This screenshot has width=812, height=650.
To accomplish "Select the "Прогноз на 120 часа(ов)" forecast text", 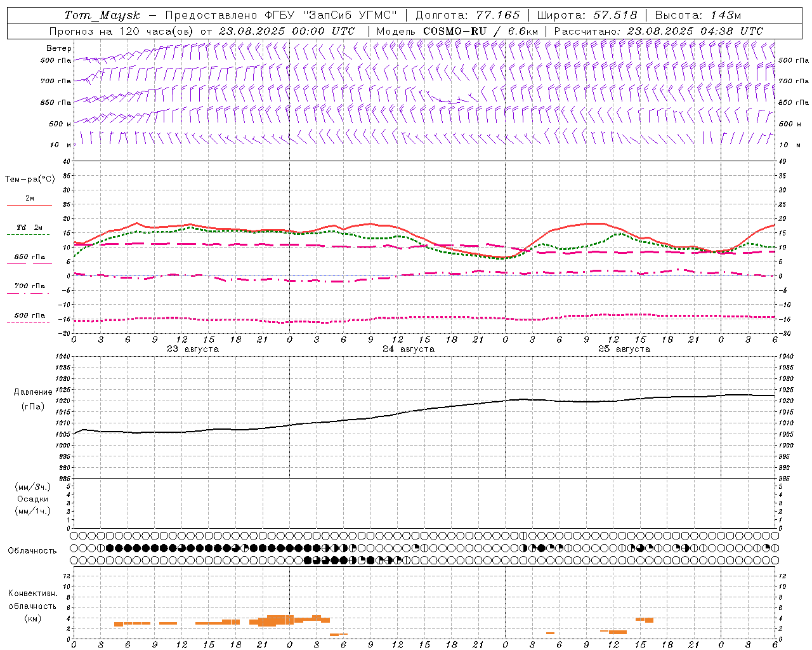I will [122, 31].
